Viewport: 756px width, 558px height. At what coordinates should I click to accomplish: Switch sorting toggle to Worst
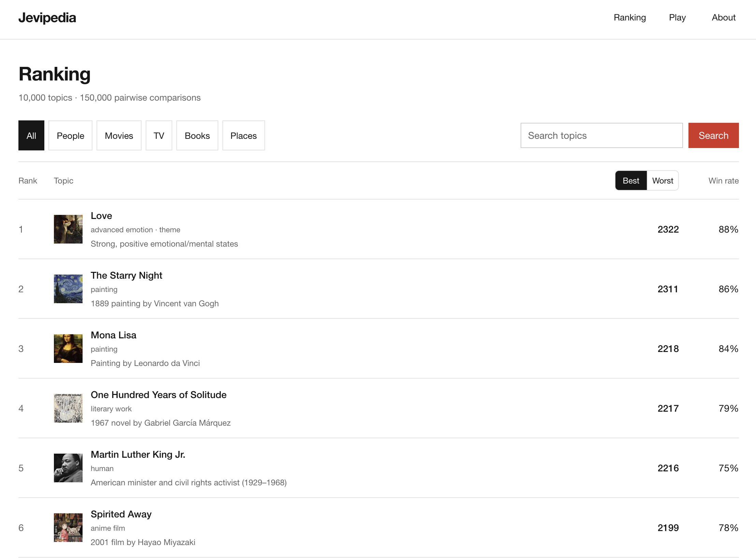pos(663,180)
